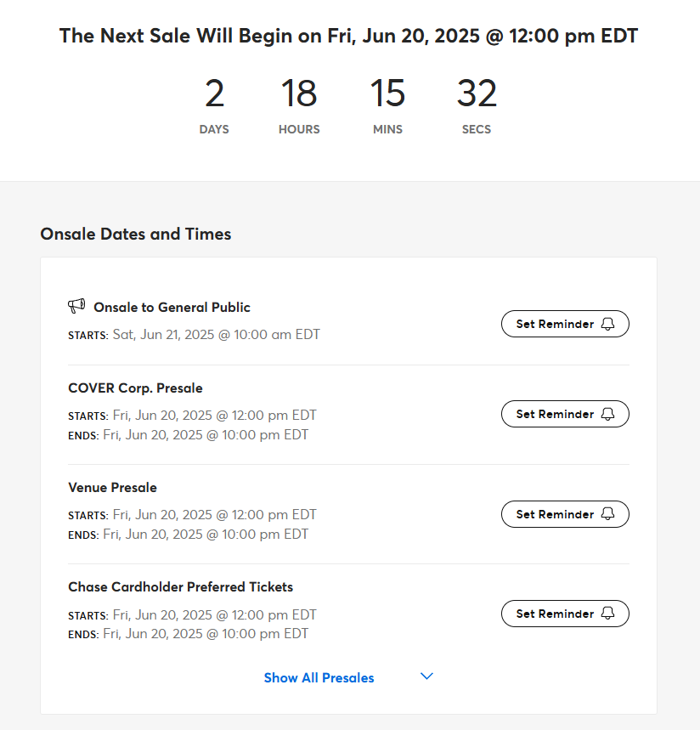Click bell icon in General Public reminder button

(x=608, y=324)
